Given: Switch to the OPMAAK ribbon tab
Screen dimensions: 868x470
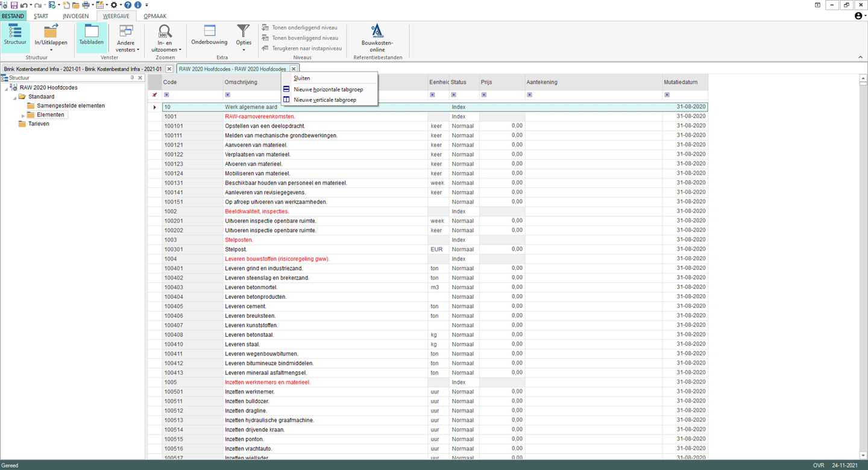Looking at the screenshot, I should [x=155, y=16].
